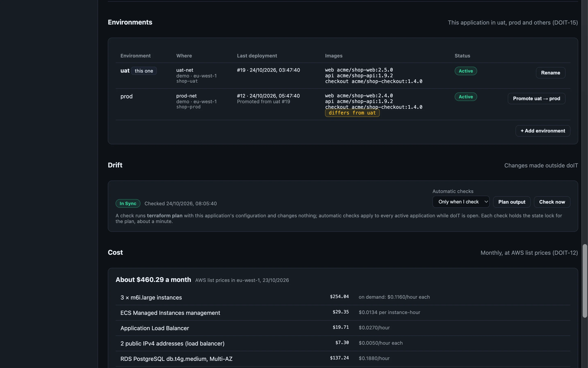This screenshot has width=588, height=368.
Task: Click the 3 × m6i.large instances row
Action: pos(343,297)
